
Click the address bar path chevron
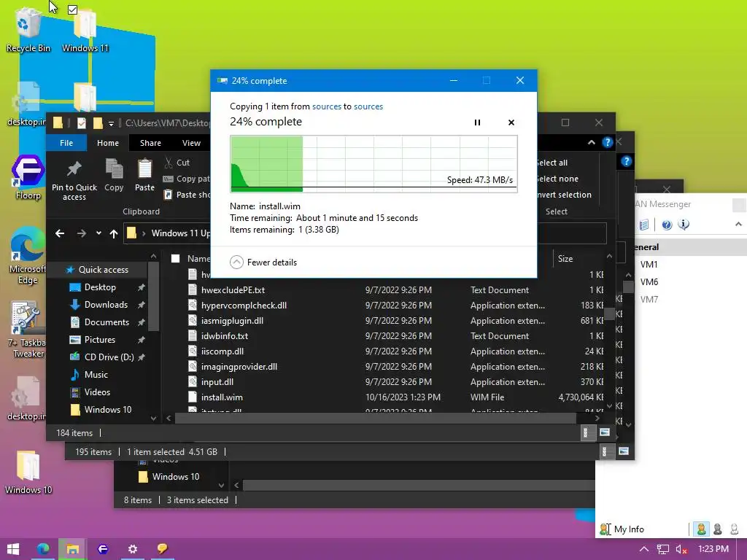pos(144,233)
